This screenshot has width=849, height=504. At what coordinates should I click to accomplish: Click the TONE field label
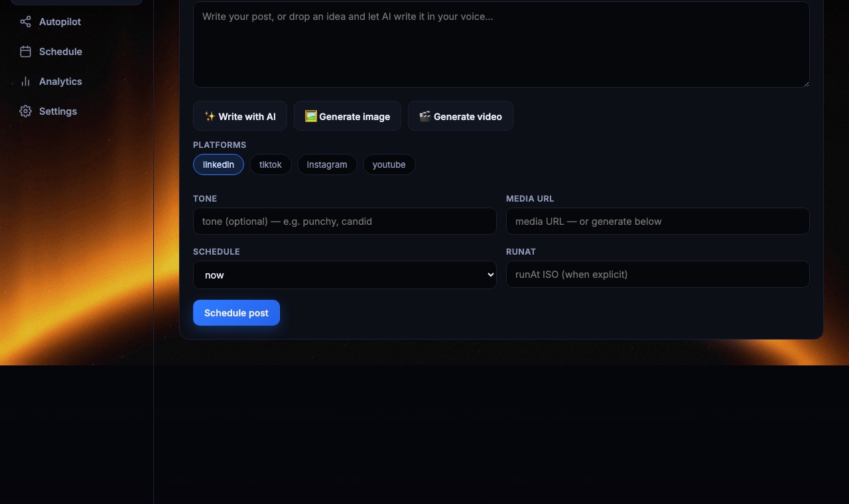pyautogui.click(x=205, y=198)
